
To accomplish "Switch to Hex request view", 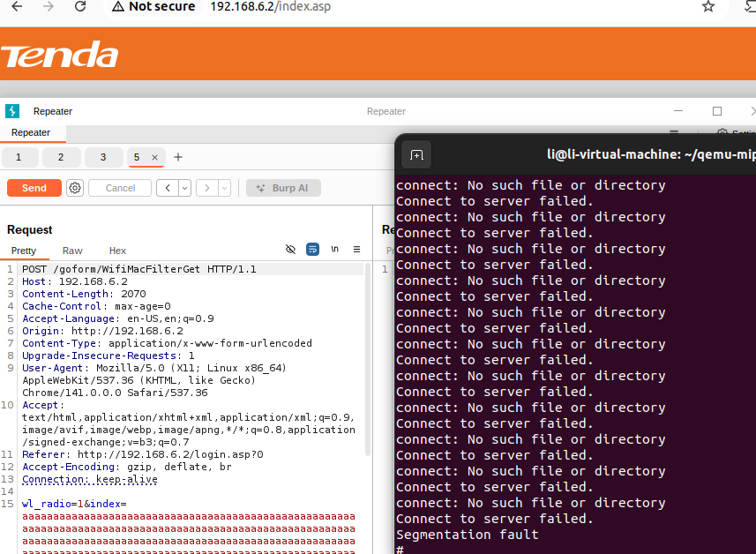I will tap(117, 251).
